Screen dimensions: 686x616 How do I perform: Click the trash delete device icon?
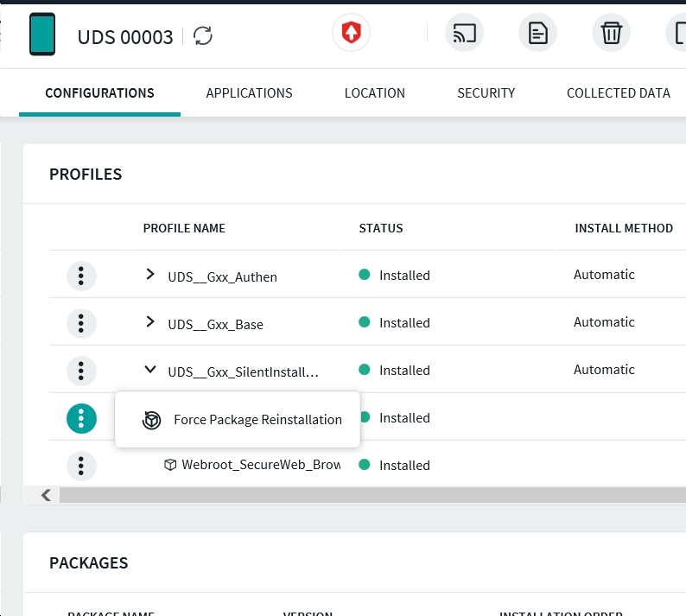tap(611, 35)
